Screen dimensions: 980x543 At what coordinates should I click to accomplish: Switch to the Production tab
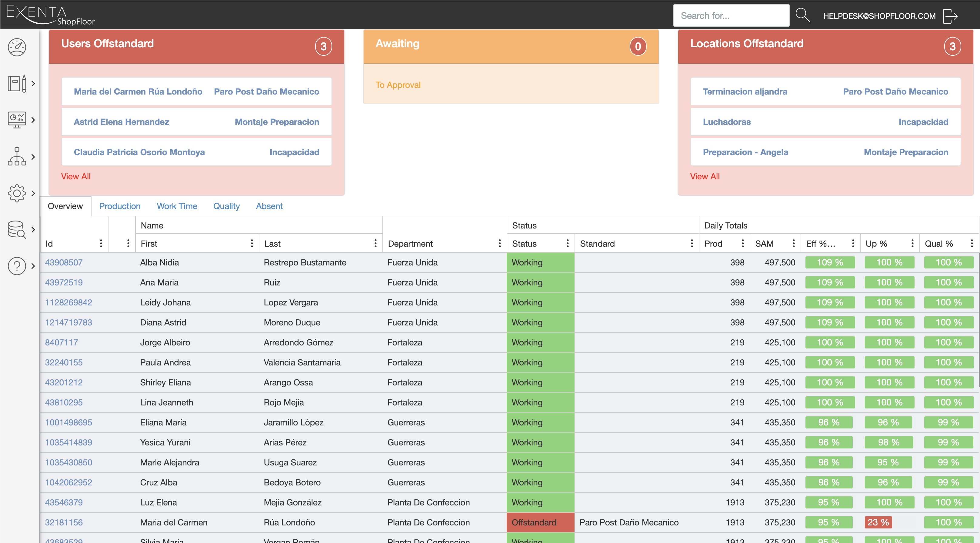[x=120, y=206]
